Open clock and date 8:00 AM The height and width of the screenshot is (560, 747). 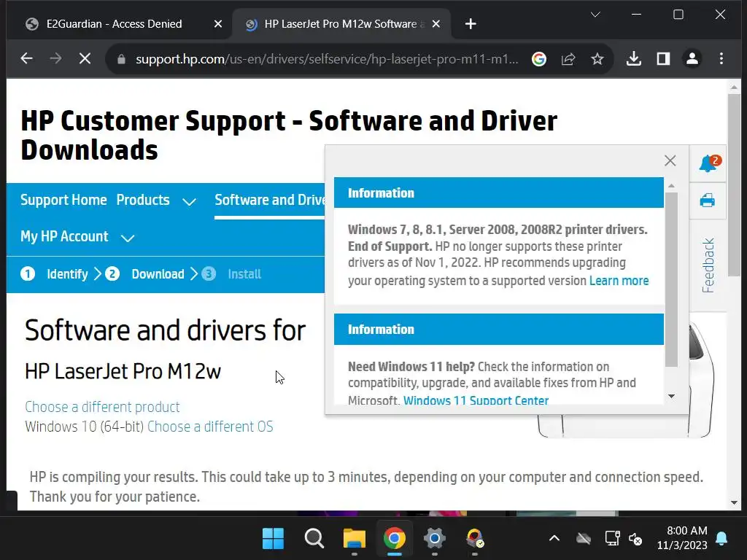(x=682, y=538)
